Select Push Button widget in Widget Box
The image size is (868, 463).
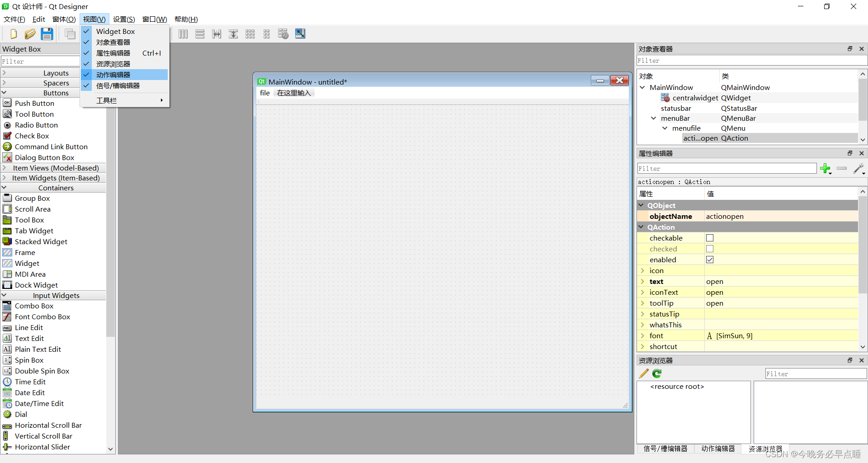pyautogui.click(x=34, y=103)
